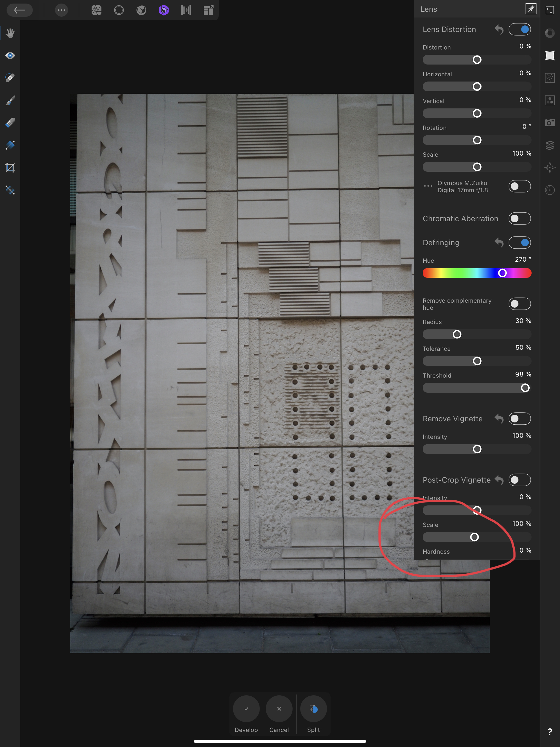Tap the Hue value 270 °

[x=523, y=259]
